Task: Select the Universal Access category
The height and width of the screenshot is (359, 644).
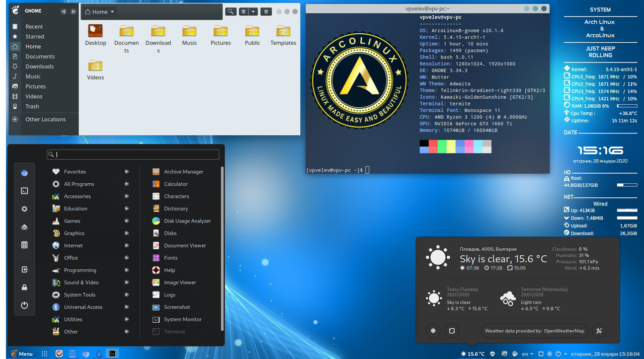Action: pos(90,307)
